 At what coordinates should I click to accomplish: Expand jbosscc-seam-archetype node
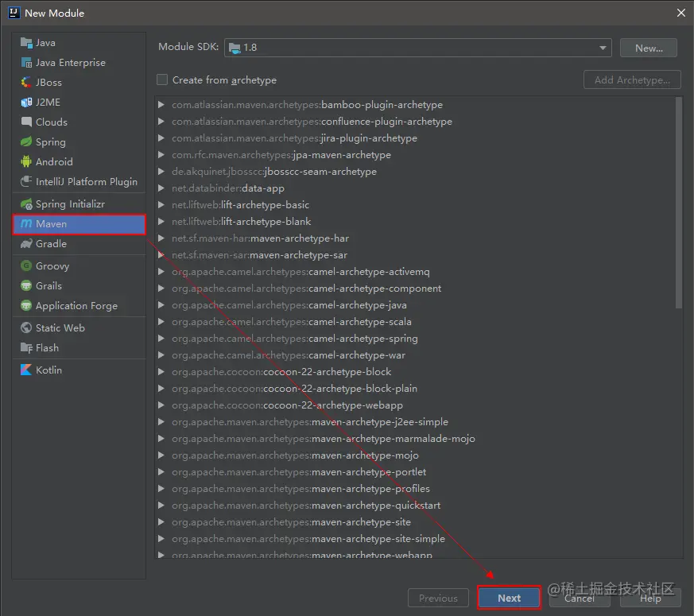pos(161,172)
